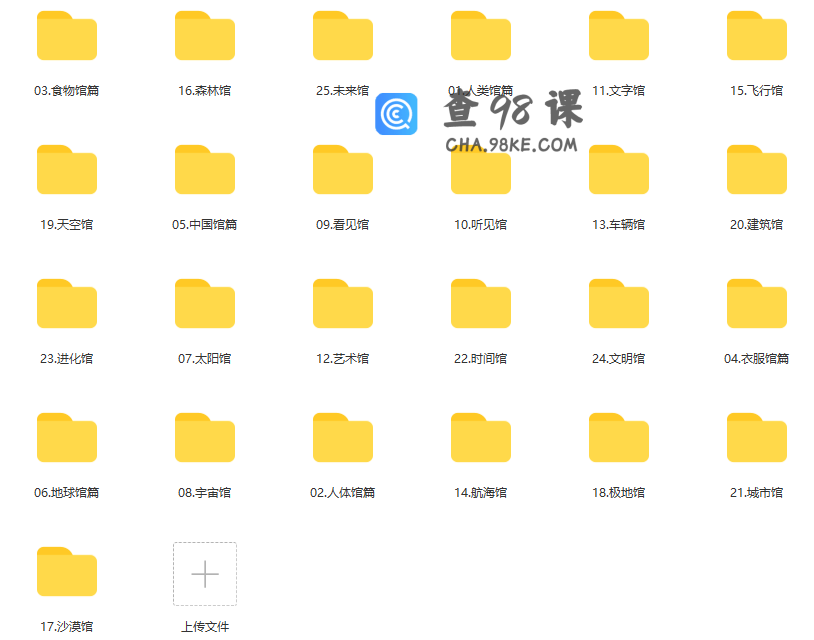Image resolution: width=814 pixels, height=640 pixels.
Task: Open the 23.进化馆 folder
Action: (x=66, y=303)
